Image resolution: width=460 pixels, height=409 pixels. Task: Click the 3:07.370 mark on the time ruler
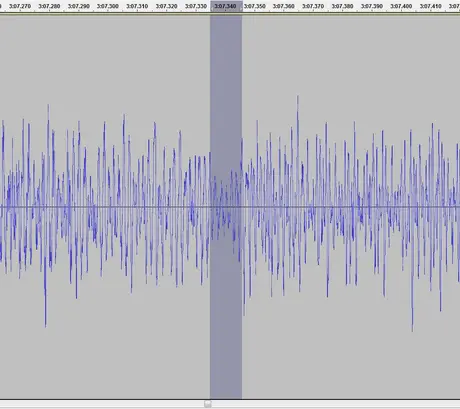313,6
